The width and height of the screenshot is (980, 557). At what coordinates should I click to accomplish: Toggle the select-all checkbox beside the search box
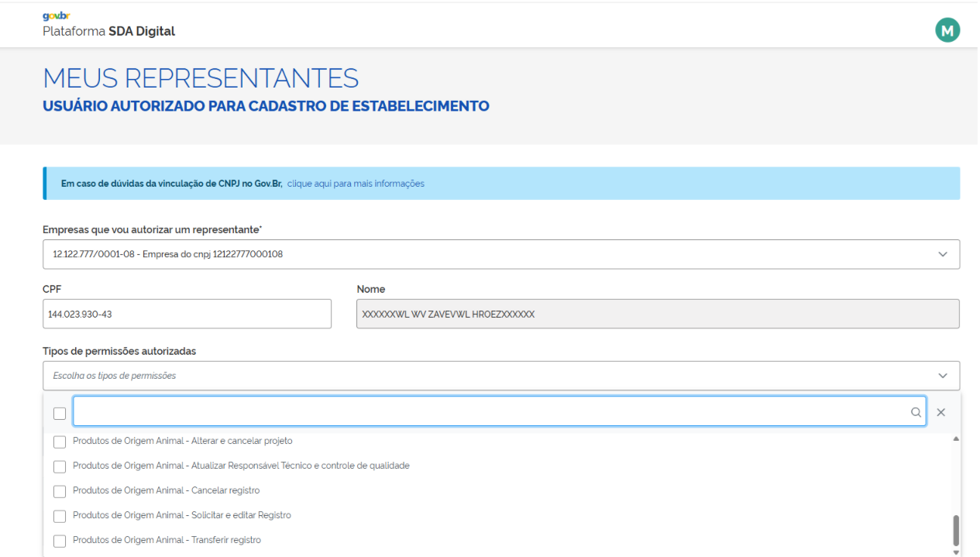[x=60, y=414]
